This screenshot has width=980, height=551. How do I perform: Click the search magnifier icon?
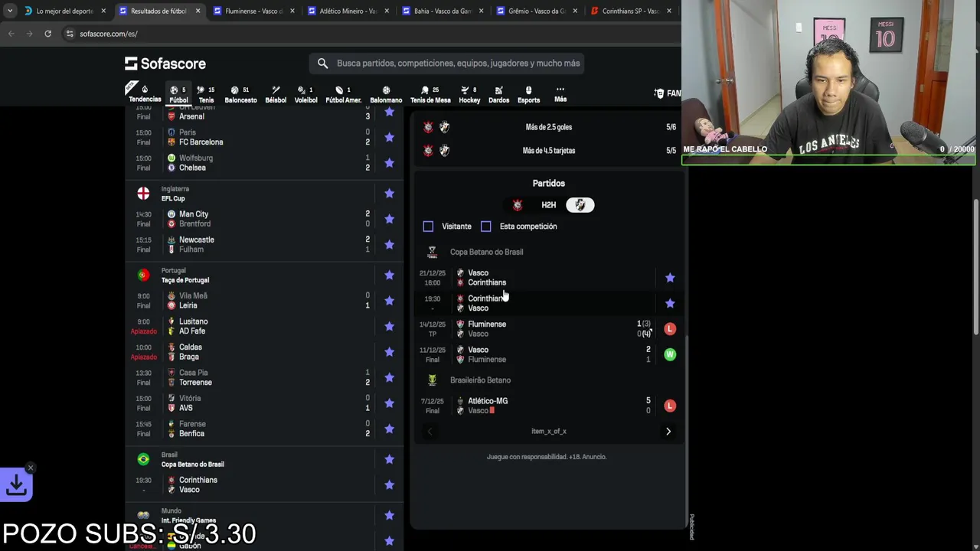(322, 64)
